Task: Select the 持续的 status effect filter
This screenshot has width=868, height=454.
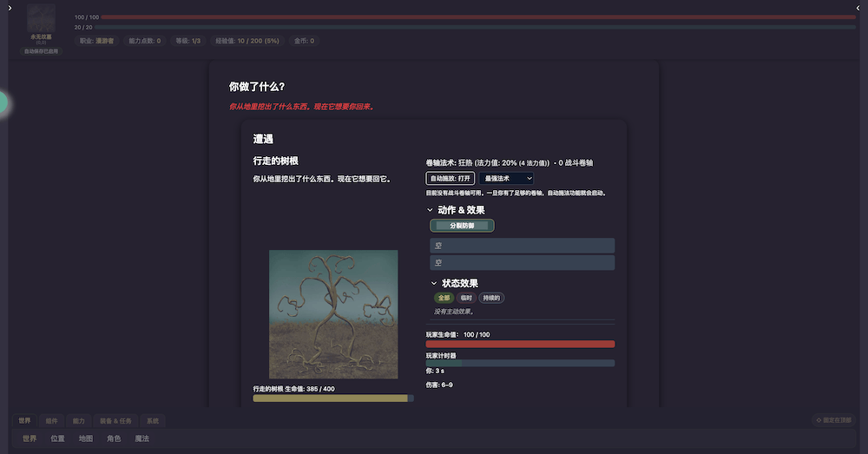Action: click(x=491, y=298)
